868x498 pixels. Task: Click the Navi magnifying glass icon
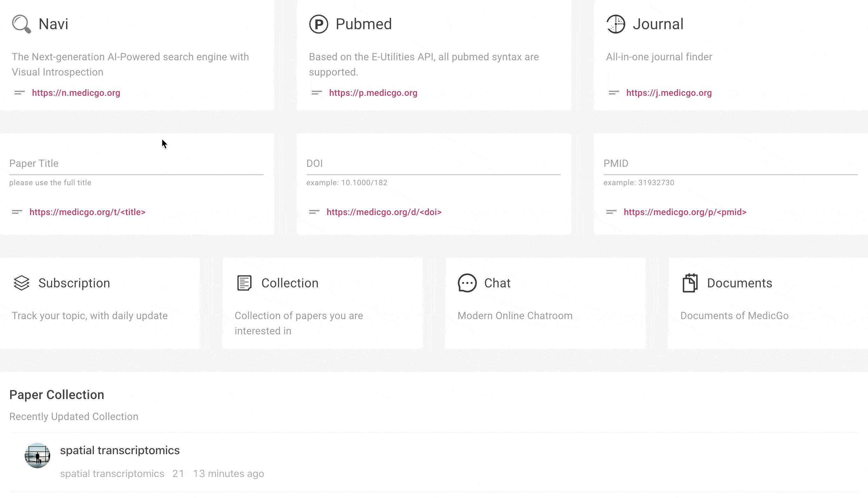[x=22, y=24]
